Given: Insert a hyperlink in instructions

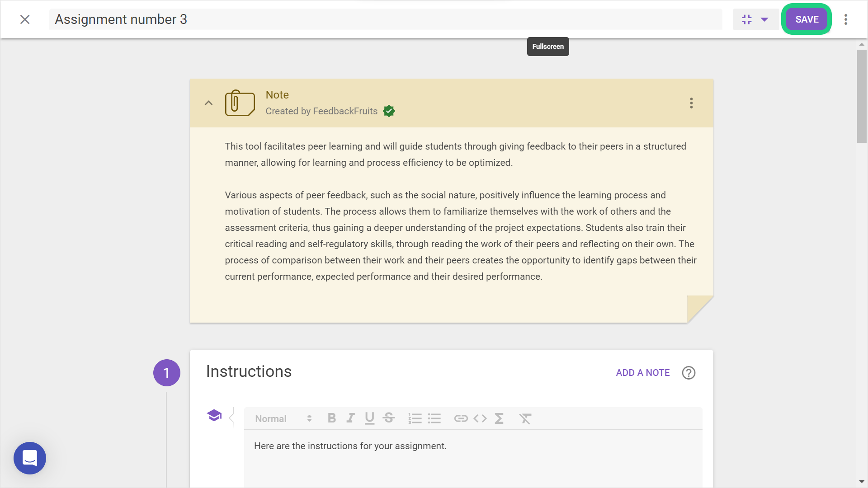Looking at the screenshot, I should [x=461, y=418].
